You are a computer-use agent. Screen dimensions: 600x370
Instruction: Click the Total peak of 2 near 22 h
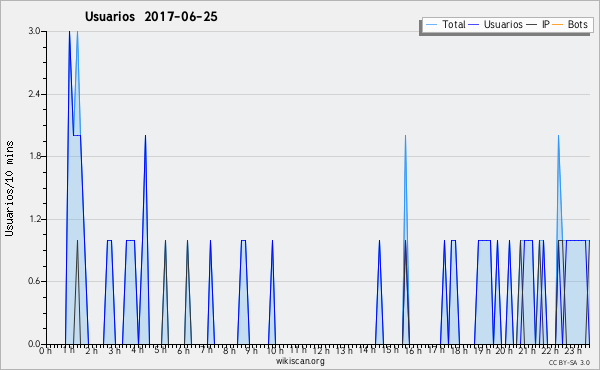[x=559, y=135]
